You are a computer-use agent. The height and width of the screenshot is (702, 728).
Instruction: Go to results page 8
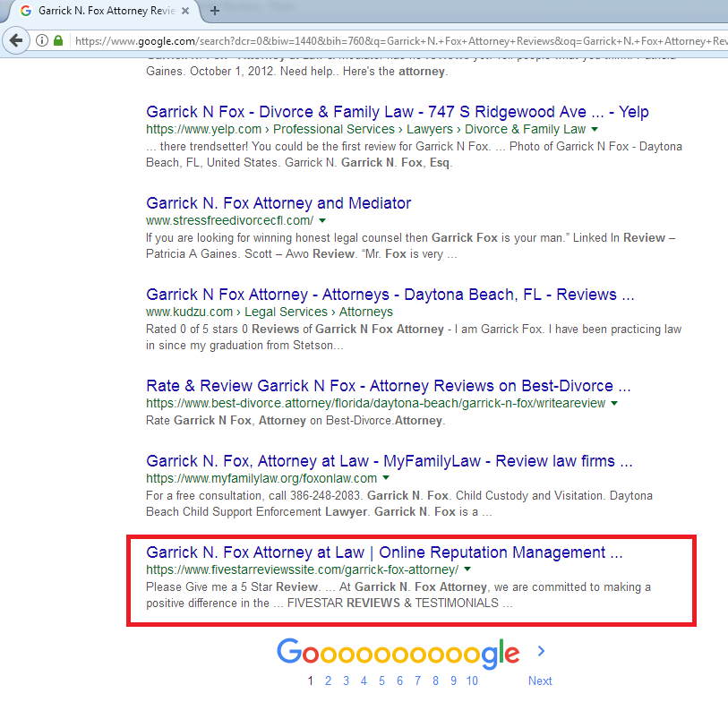click(x=435, y=681)
